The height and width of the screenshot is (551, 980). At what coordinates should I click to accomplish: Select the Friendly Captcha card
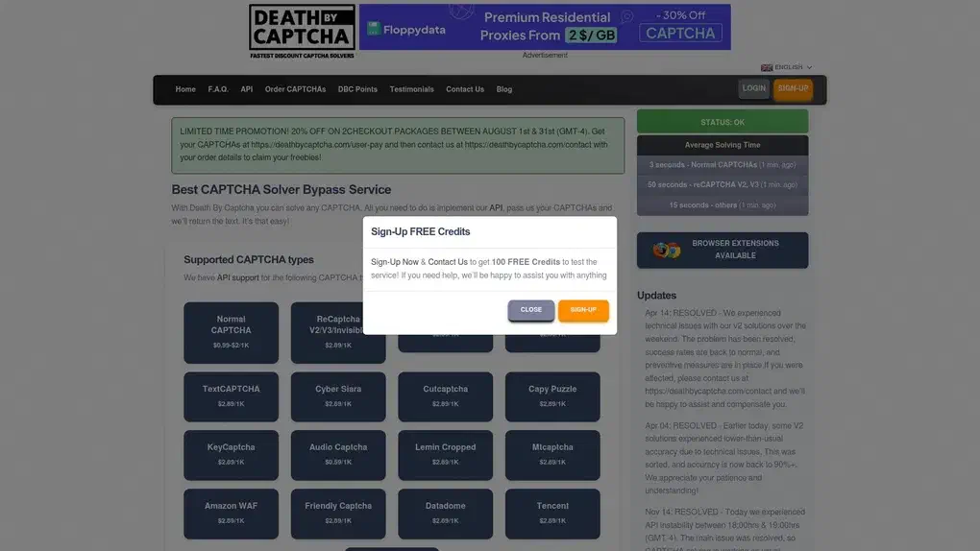[x=338, y=514]
